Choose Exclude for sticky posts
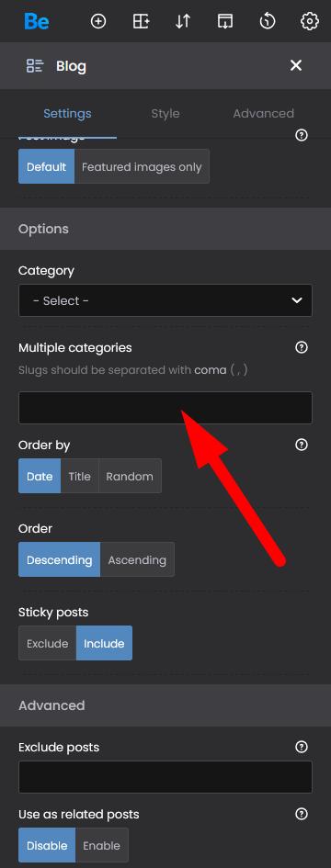The height and width of the screenshot is (868, 331). pyautogui.click(x=47, y=643)
